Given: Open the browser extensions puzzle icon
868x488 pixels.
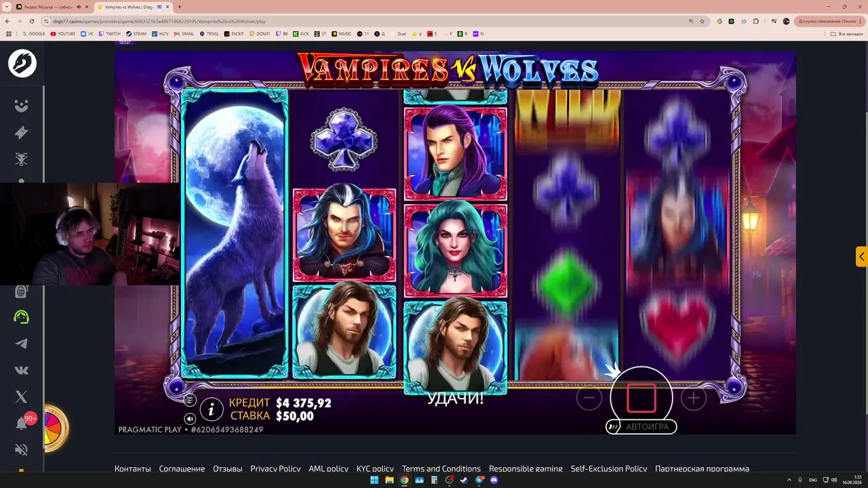Looking at the screenshot, I should pyautogui.click(x=756, y=21).
